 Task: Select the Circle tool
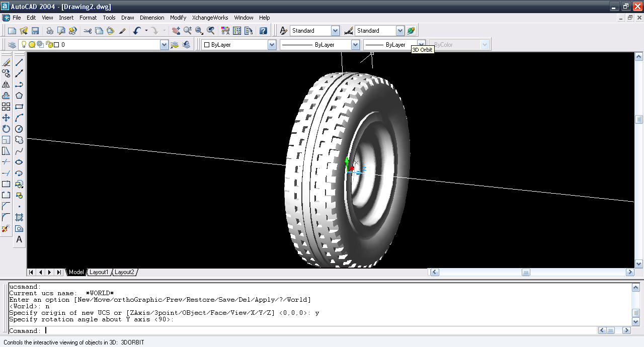pyautogui.click(x=19, y=129)
